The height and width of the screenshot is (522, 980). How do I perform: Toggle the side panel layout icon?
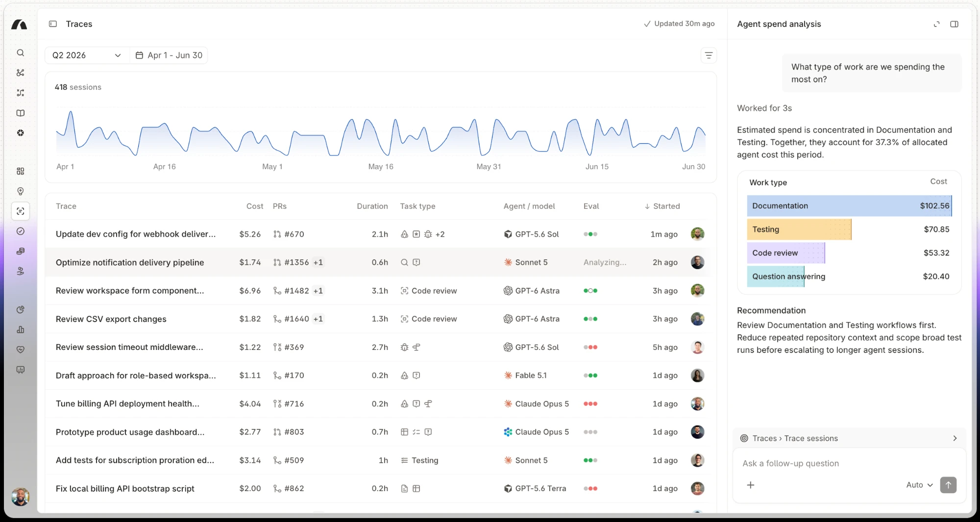coord(954,24)
